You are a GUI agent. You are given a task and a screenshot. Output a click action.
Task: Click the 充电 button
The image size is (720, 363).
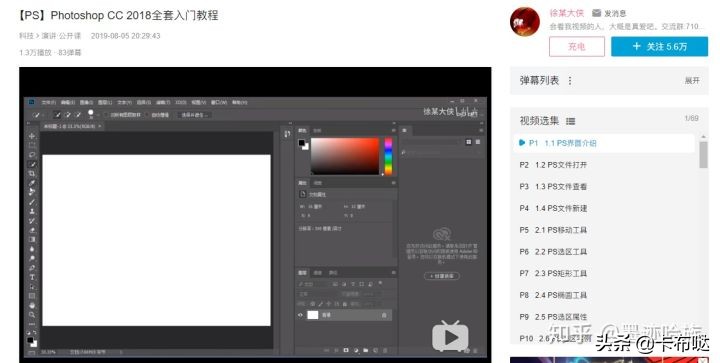(577, 47)
